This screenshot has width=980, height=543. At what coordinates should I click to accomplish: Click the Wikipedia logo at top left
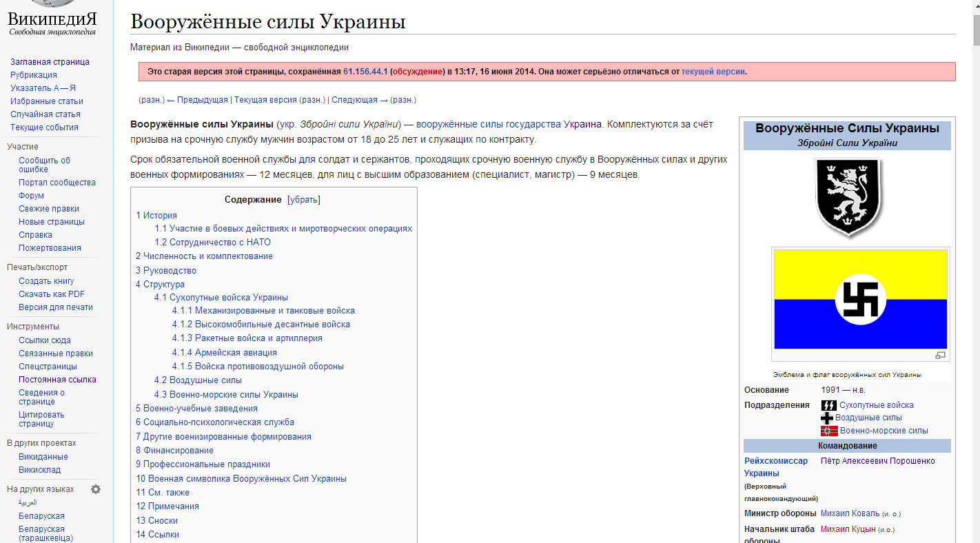pos(52,18)
